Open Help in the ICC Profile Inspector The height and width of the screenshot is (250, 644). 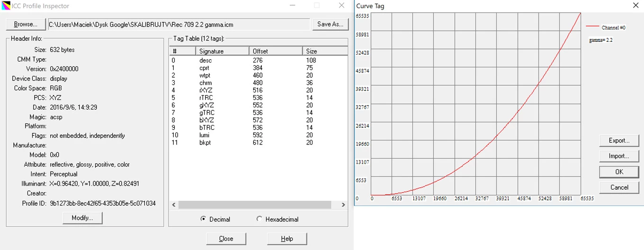(286, 239)
